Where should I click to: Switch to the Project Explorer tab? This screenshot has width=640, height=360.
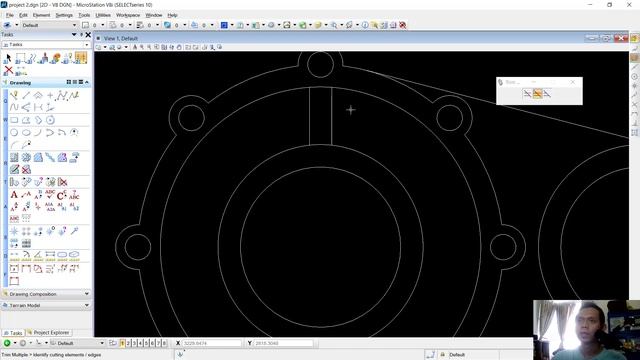click(x=49, y=333)
